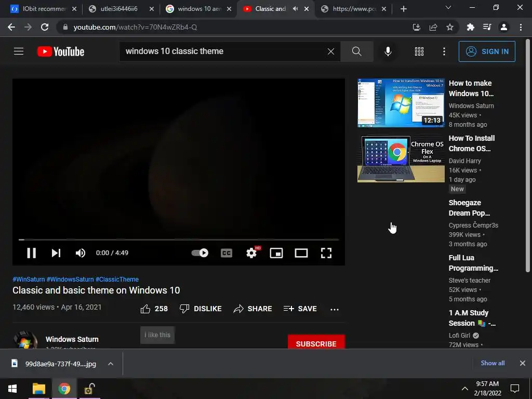Open the #WinSaturn hashtag link

[x=29, y=279]
